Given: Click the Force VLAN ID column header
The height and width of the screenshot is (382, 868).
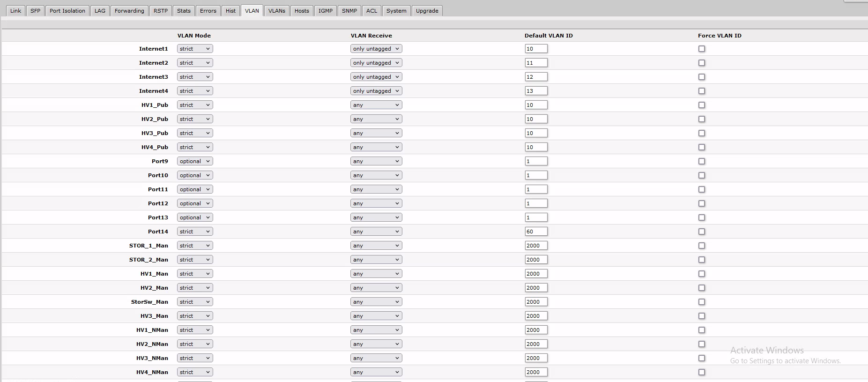Looking at the screenshot, I should (720, 36).
